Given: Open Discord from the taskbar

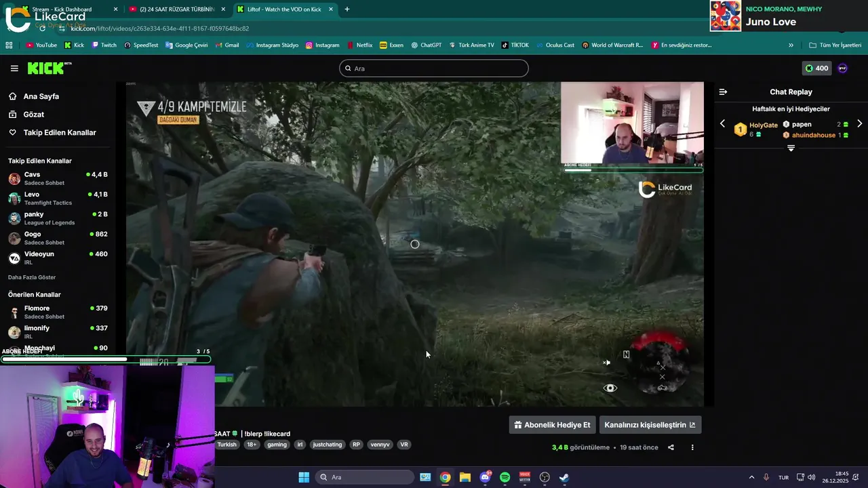Looking at the screenshot, I should pos(485,477).
